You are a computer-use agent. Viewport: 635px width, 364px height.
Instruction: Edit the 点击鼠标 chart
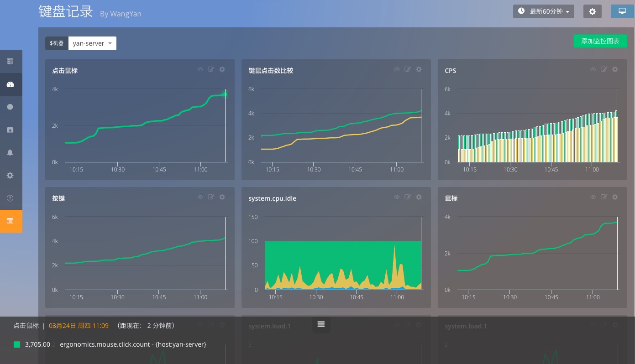pyautogui.click(x=211, y=69)
